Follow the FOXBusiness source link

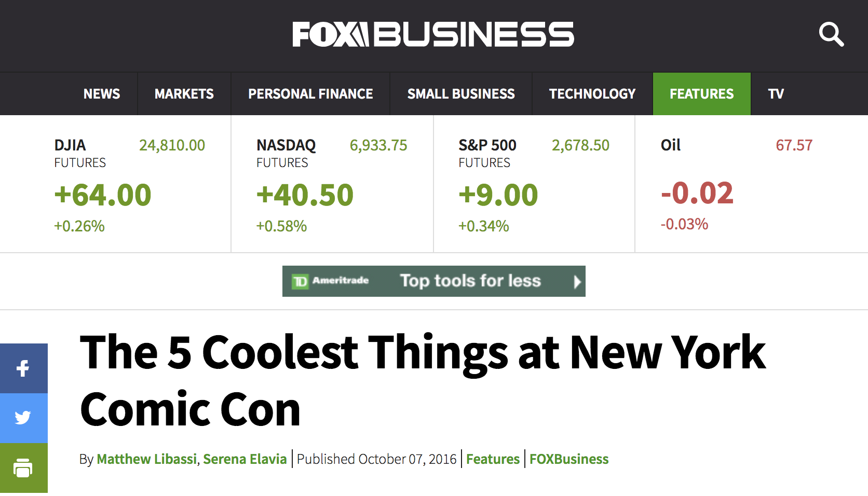pyautogui.click(x=569, y=459)
